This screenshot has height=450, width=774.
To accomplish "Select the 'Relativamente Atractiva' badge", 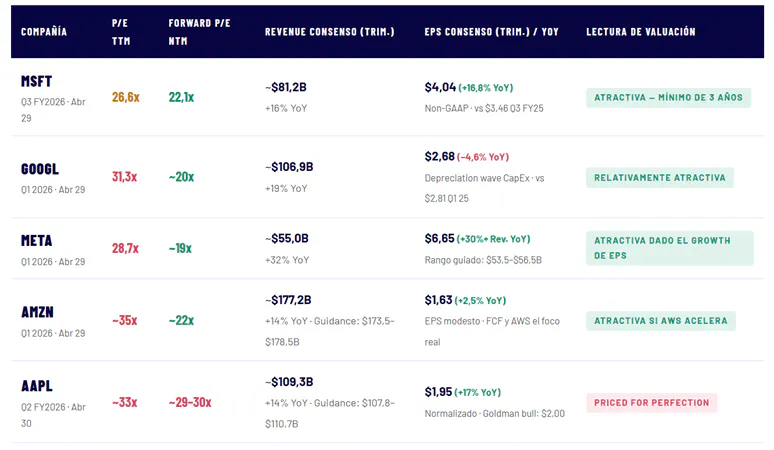I will 660,177.
